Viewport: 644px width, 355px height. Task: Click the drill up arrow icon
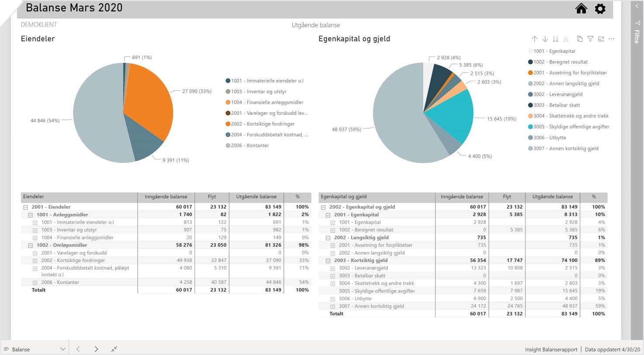coord(534,39)
